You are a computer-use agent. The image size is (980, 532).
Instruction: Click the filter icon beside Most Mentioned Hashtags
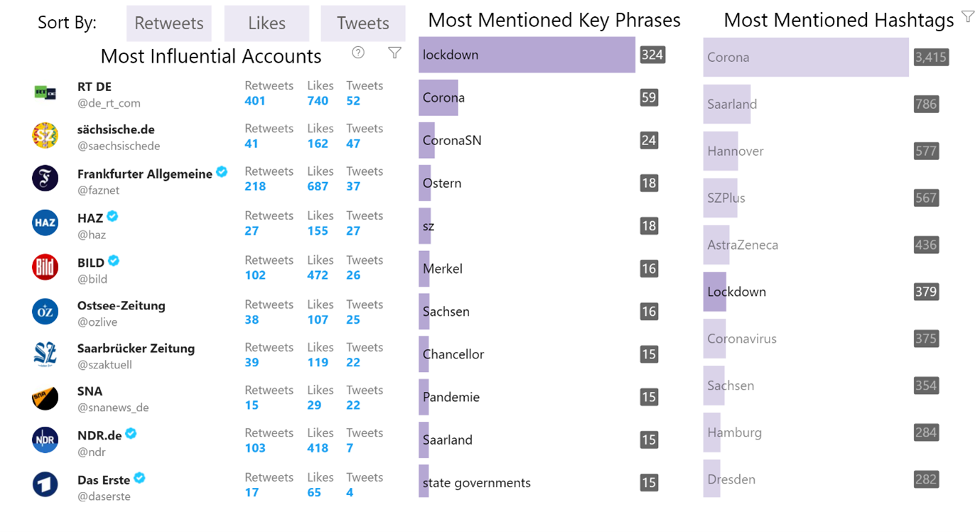(x=967, y=16)
